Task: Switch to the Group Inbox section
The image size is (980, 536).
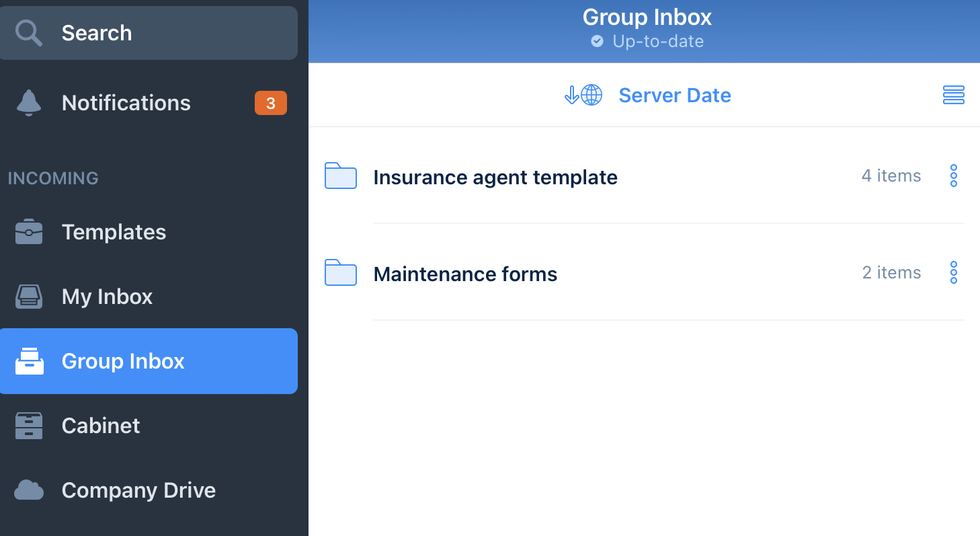Action: 123,360
